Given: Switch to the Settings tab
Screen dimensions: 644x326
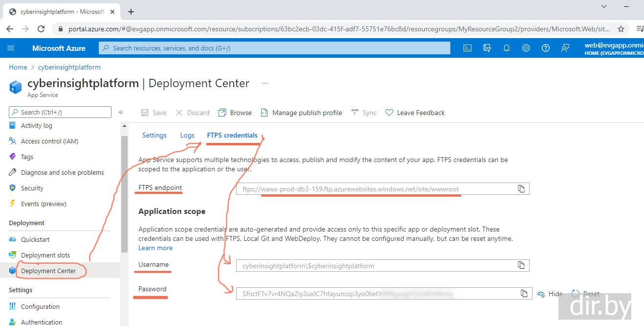Looking at the screenshot, I should pos(154,135).
